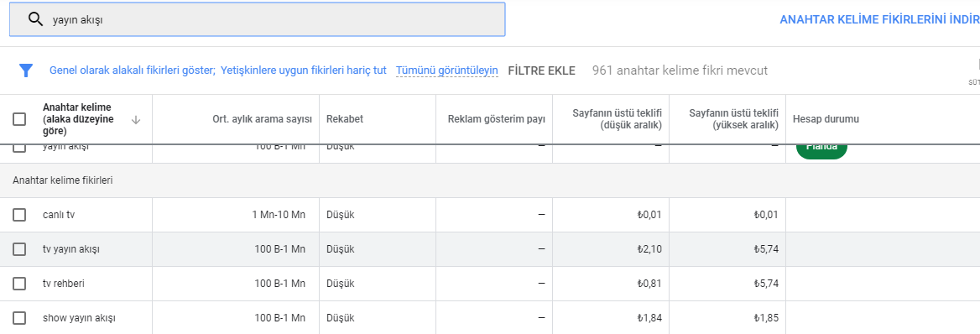This screenshot has height=334, width=980.
Task: Click the sort arrow beside Anahtar kelime
Action: tap(136, 120)
